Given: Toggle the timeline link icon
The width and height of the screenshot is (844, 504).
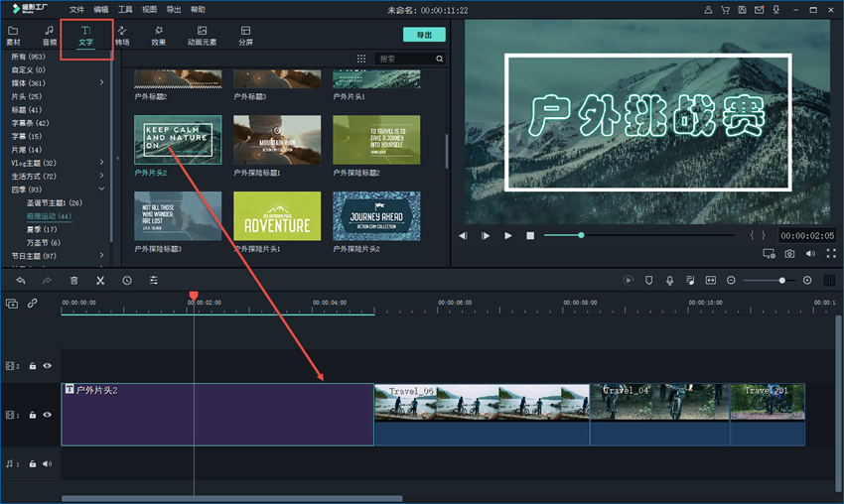Looking at the screenshot, I should tap(33, 304).
